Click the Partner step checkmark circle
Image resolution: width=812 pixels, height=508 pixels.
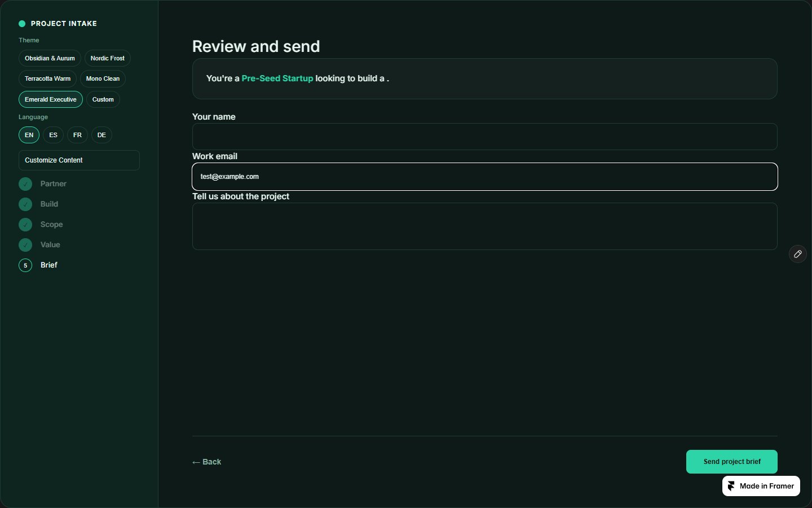[25, 184]
